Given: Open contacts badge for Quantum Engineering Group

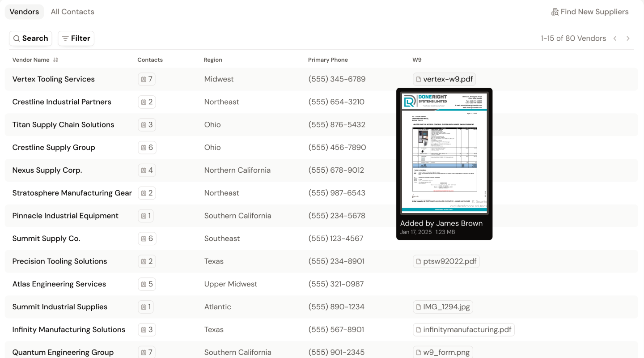Looking at the screenshot, I should pos(147,353).
